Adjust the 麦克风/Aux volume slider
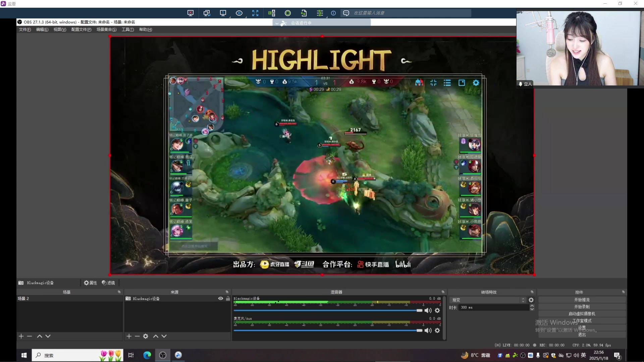 pos(328,330)
